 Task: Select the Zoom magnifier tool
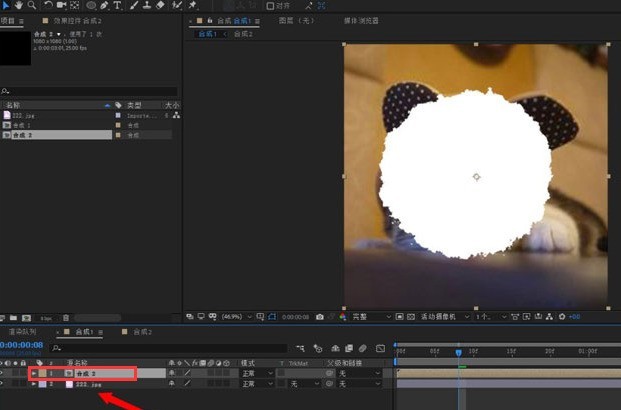pyautogui.click(x=32, y=5)
